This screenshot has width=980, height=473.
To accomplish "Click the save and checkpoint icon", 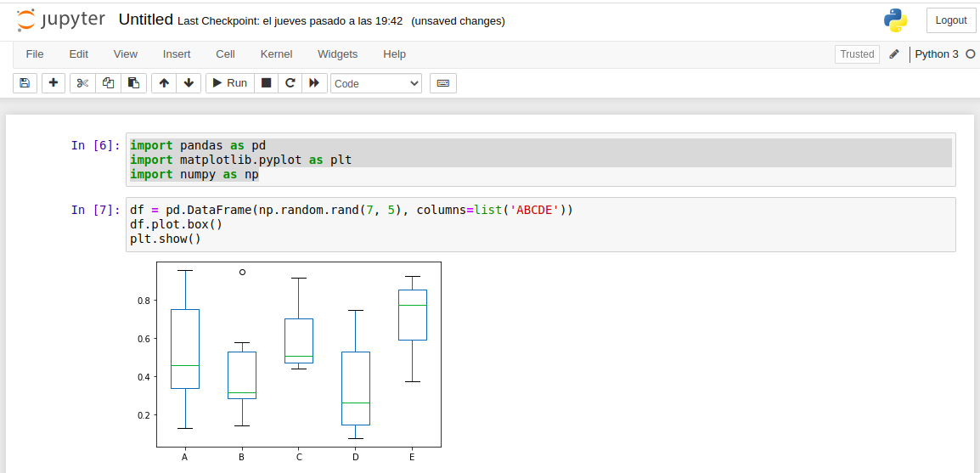I will coord(25,83).
